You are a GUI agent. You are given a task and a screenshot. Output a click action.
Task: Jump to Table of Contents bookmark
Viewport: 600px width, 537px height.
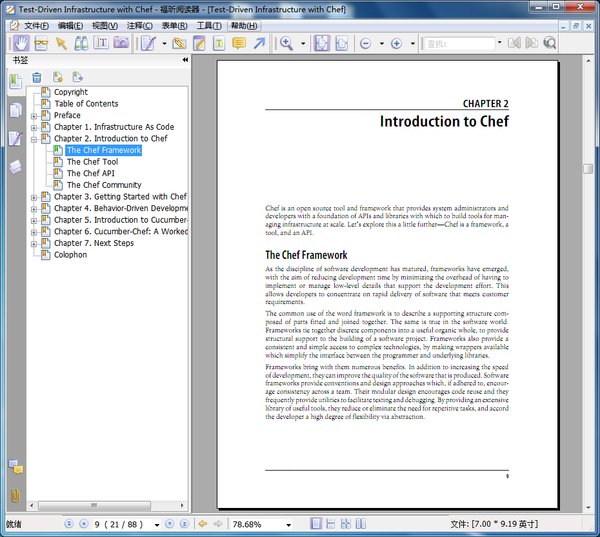[x=86, y=104]
